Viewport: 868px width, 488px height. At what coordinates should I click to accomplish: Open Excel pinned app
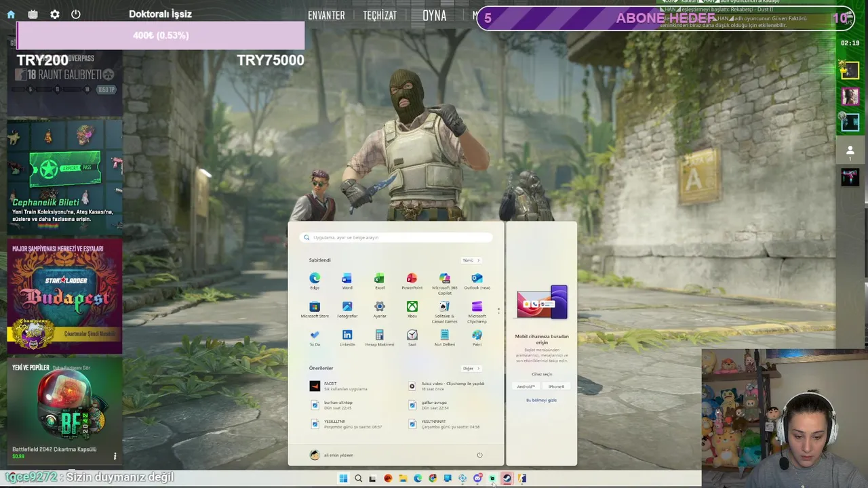coord(379,281)
